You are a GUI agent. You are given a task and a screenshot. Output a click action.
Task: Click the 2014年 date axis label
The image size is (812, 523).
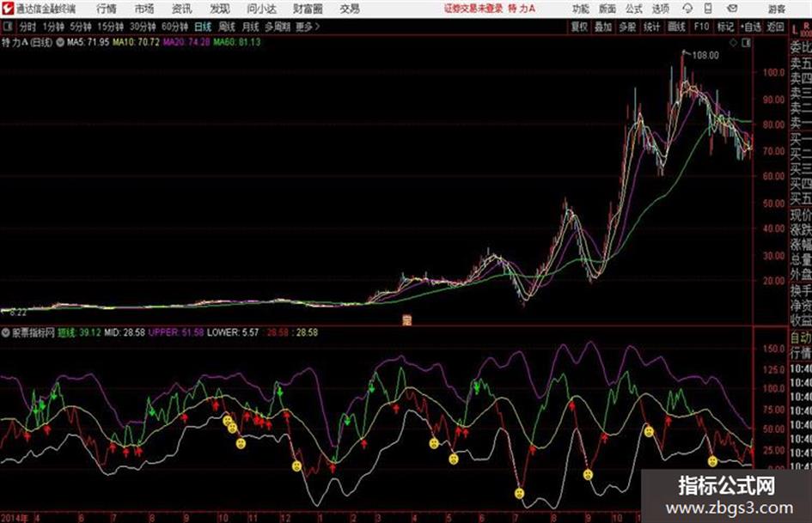click(x=15, y=518)
